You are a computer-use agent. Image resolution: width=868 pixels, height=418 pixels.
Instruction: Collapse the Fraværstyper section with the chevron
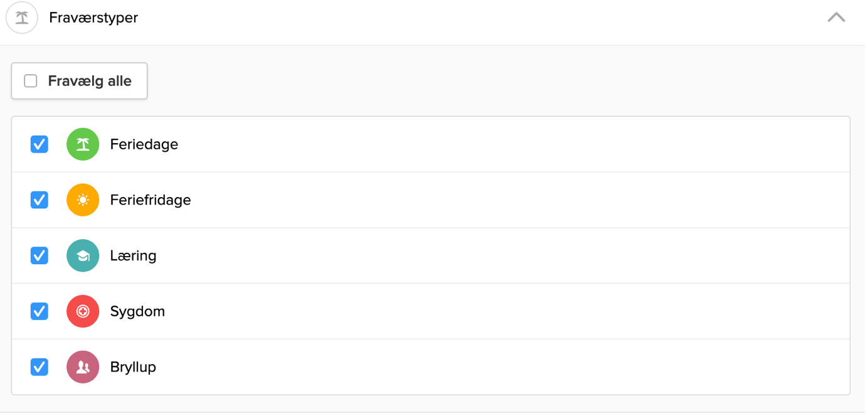point(836,18)
